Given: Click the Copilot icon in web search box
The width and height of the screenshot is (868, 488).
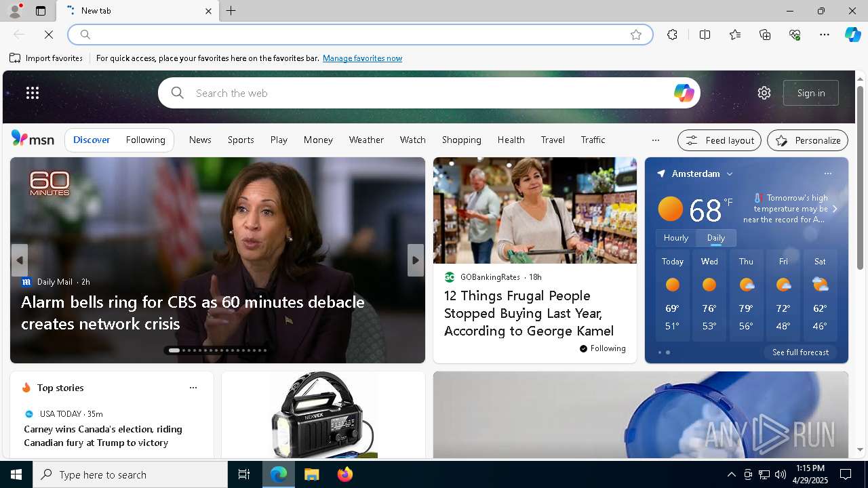Looking at the screenshot, I should (684, 93).
